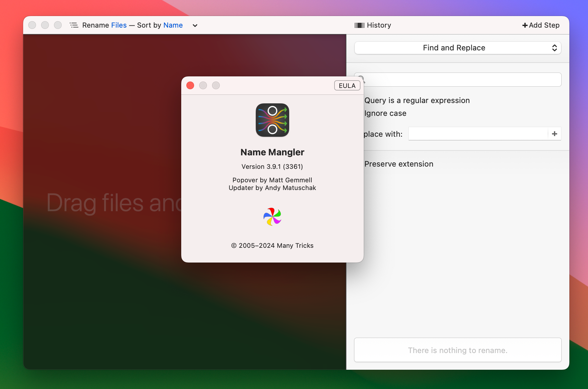The image size is (588, 389).
Task: Click the blue Files link in title
Action: (x=119, y=25)
